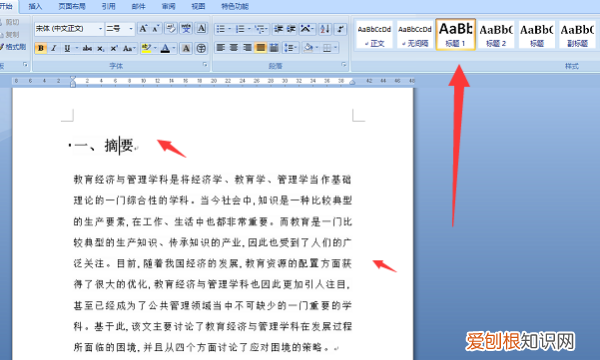Click the Multilevel List icon
This screenshot has height=360, width=600.
[260, 29]
